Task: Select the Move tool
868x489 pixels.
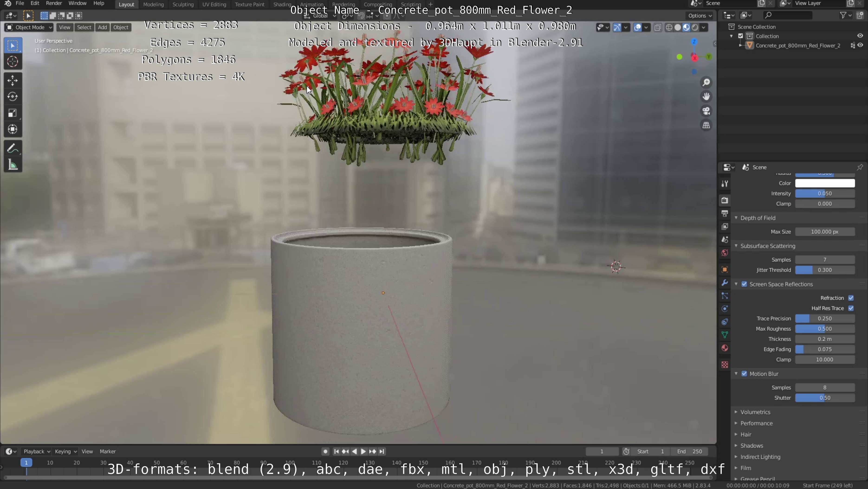Action: tap(13, 80)
